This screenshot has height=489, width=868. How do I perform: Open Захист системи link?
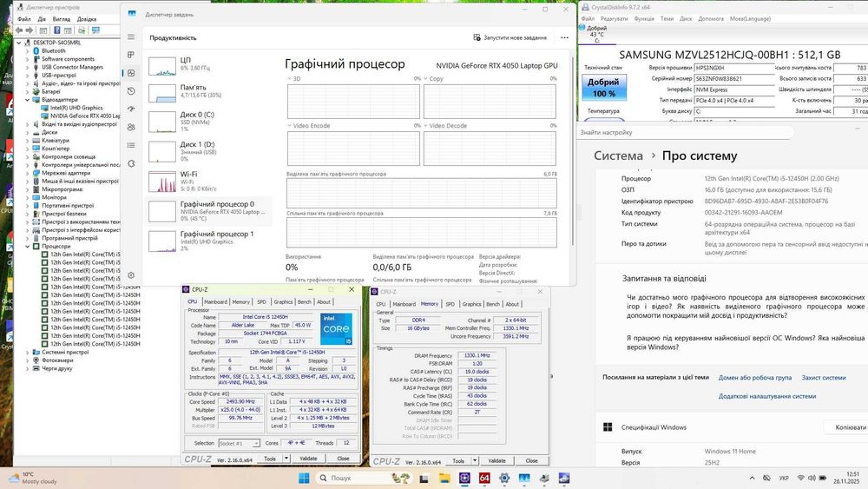824,378
